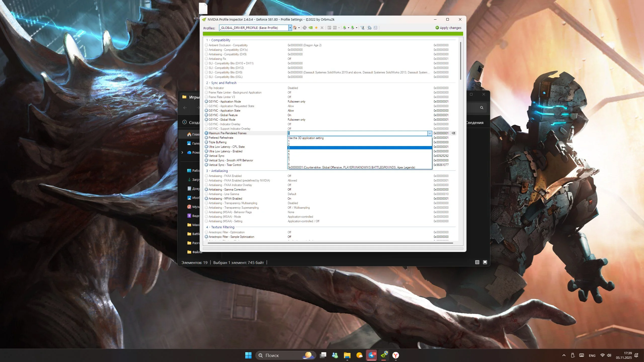Image resolution: width=644 pixels, height=362 pixels.
Task: Select the Counter-strike predefined value entry
Action: [351, 167]
